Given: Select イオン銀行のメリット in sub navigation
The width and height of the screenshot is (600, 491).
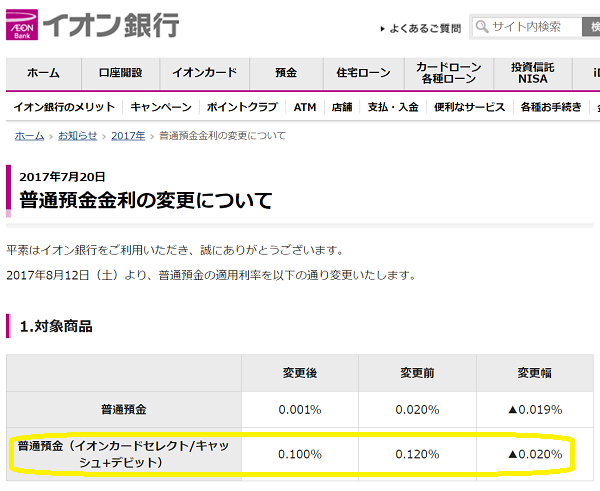Looking at the screenshot, I should tap(64, 107).
